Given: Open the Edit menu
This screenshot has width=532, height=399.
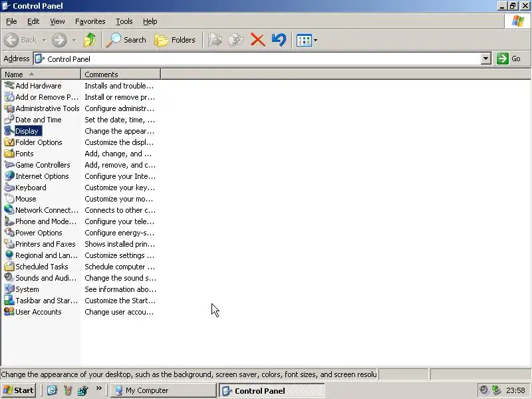Looking at the screenshot, I should [33, 21].
